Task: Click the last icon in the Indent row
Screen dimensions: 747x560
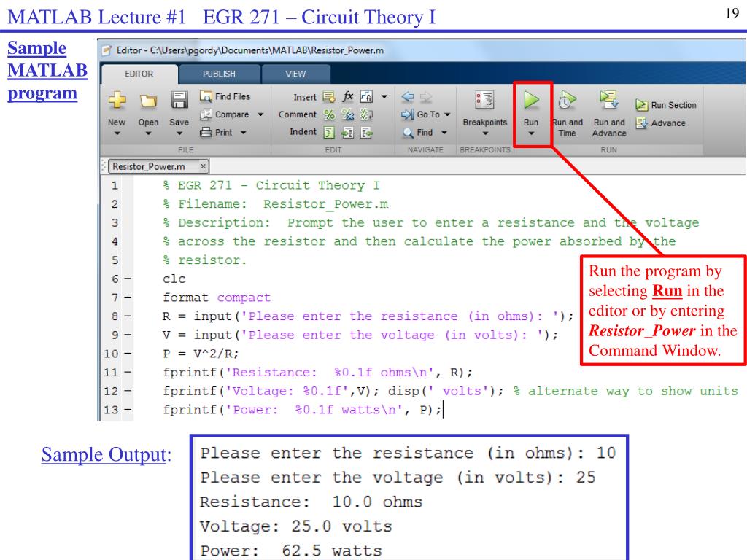Action: tap(366, 133)
